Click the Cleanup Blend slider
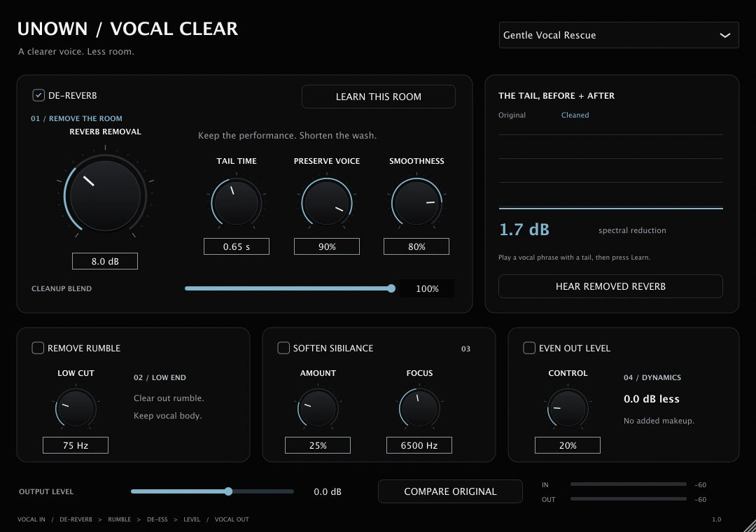The image size is (756, 532). [x=290, y=288]
